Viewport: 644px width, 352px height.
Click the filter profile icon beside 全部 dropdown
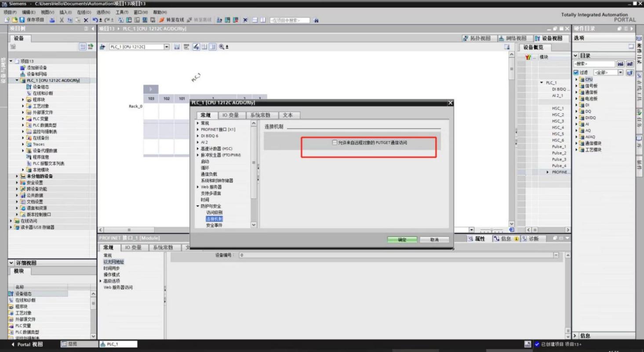(630, 72)
